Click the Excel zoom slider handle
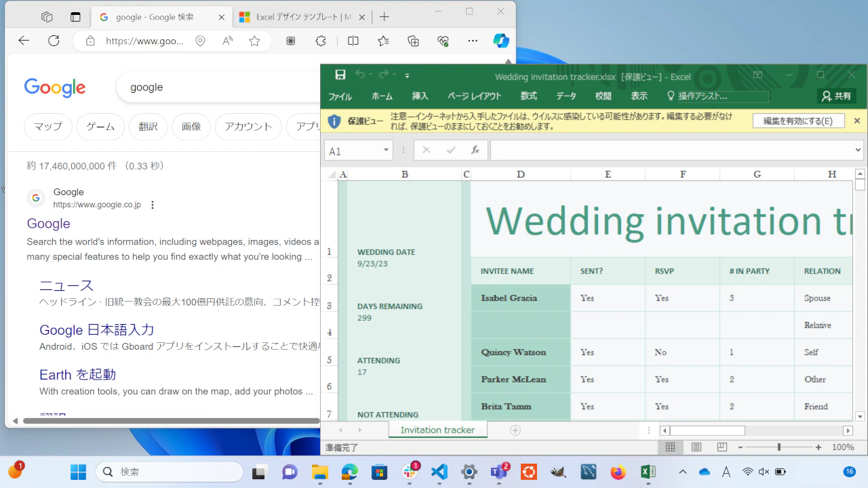The image size is (868, 488). [779, 447]
